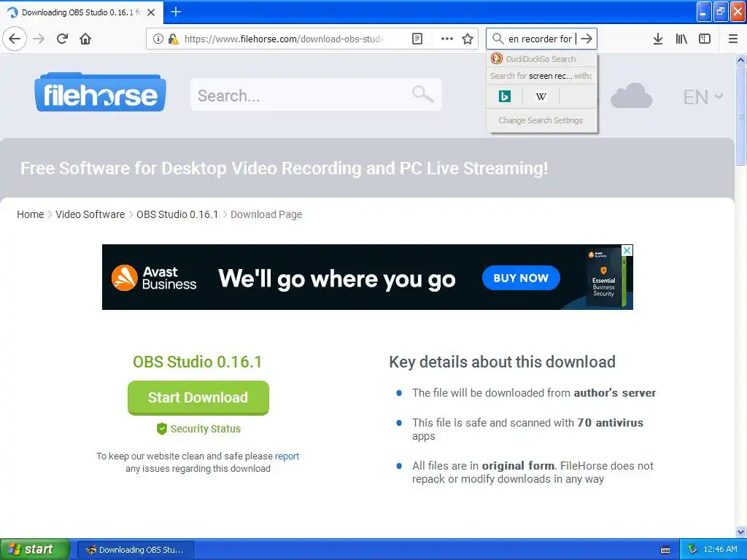Click the lock warning icon in address bar
The width and height of the screenshot is (747, 560).
(173, 39)
